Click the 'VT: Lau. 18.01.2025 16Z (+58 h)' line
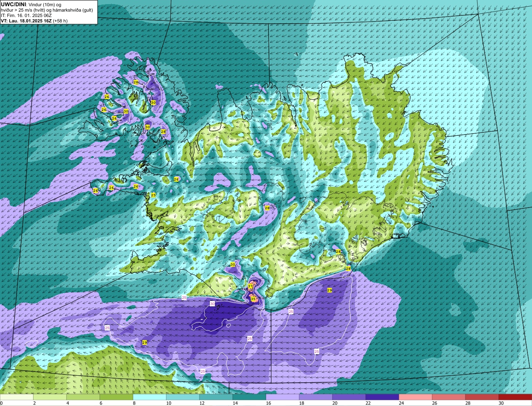The width and height of the screenshot is (532, 406). (x=34, y=20)
